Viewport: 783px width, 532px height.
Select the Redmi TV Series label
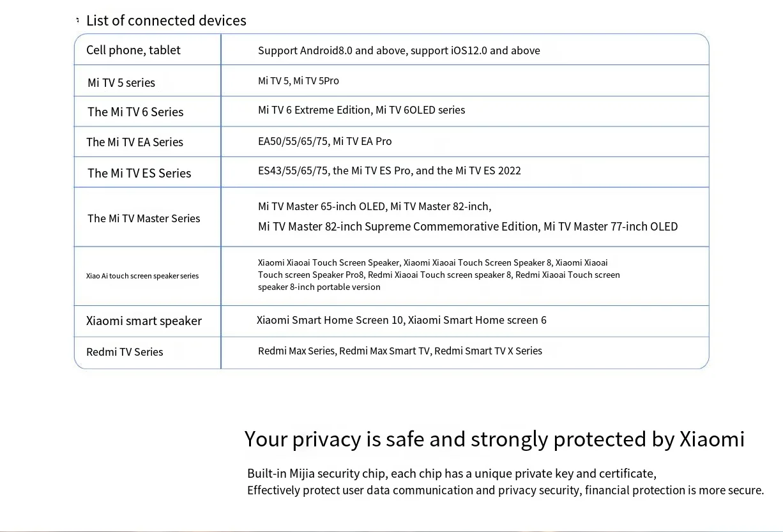tap(125, 352)
